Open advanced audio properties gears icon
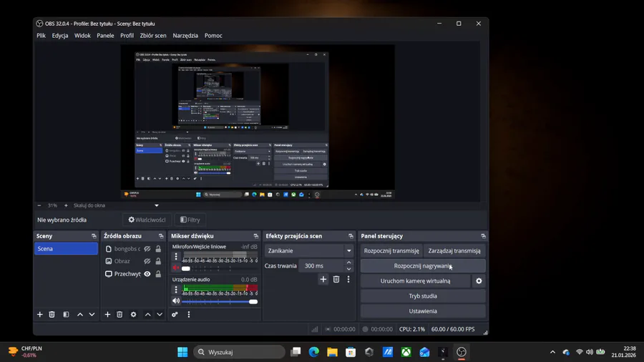 tap(175, 314)
